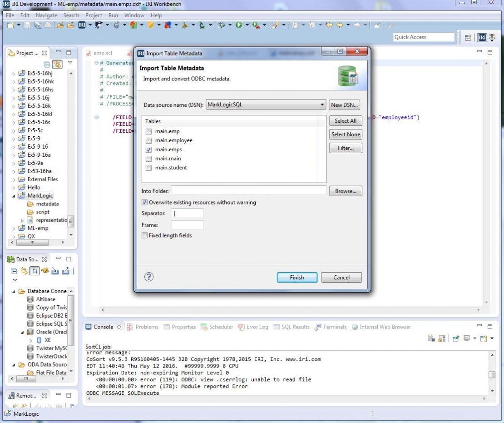Click the Project Explorer horizontal scrollbar thumb
The width and height of the screenshot is (504, 423).
[32, 243]
